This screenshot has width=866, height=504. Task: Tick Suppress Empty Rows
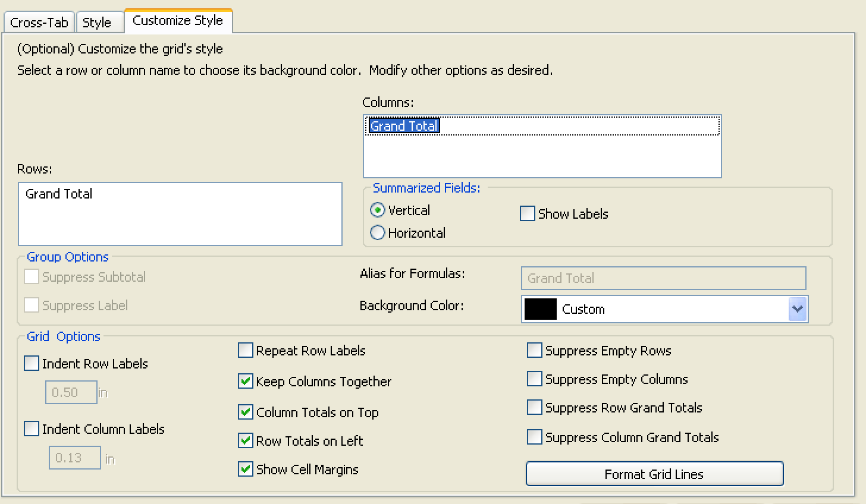(x=535, y=351)
